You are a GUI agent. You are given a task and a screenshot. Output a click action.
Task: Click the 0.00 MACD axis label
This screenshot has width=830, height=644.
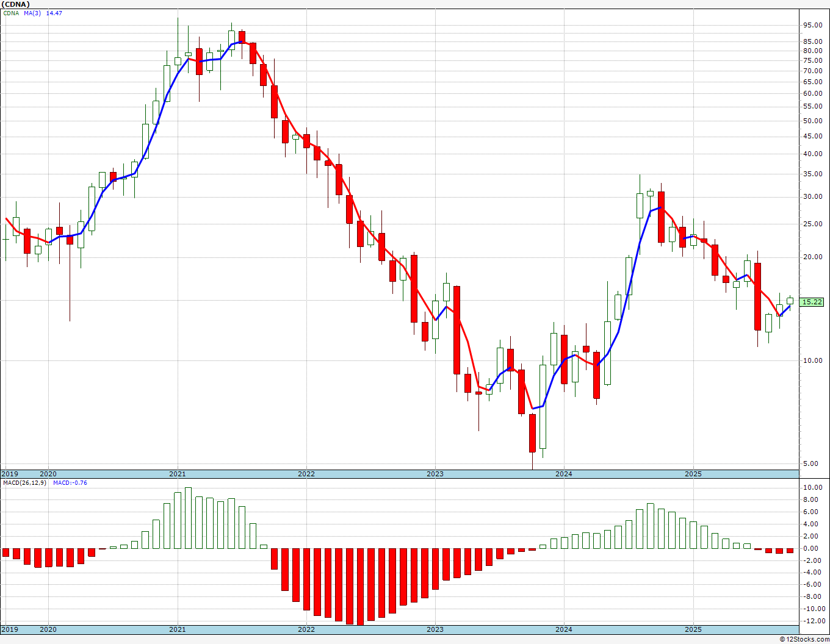[812, 548]
